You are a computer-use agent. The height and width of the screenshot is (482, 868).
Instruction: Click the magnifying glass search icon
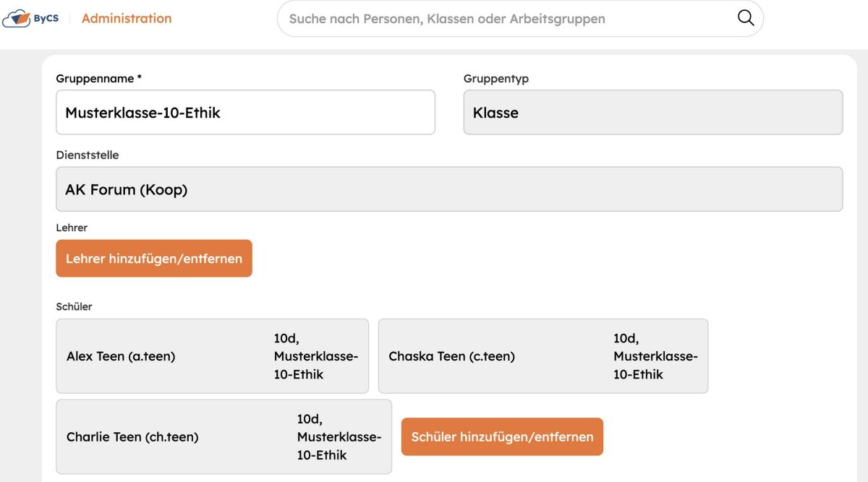coord(746,18)
